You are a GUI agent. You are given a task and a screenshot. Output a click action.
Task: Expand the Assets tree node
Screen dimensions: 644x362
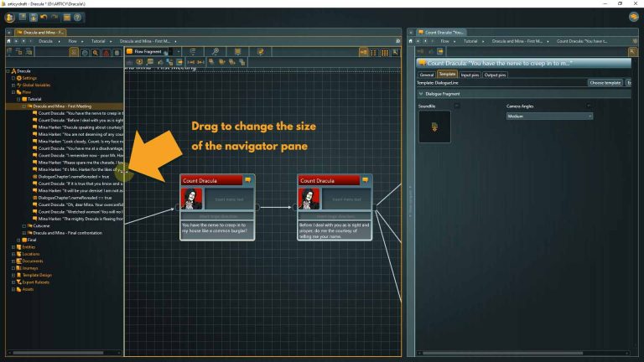[x=13, y=289]
